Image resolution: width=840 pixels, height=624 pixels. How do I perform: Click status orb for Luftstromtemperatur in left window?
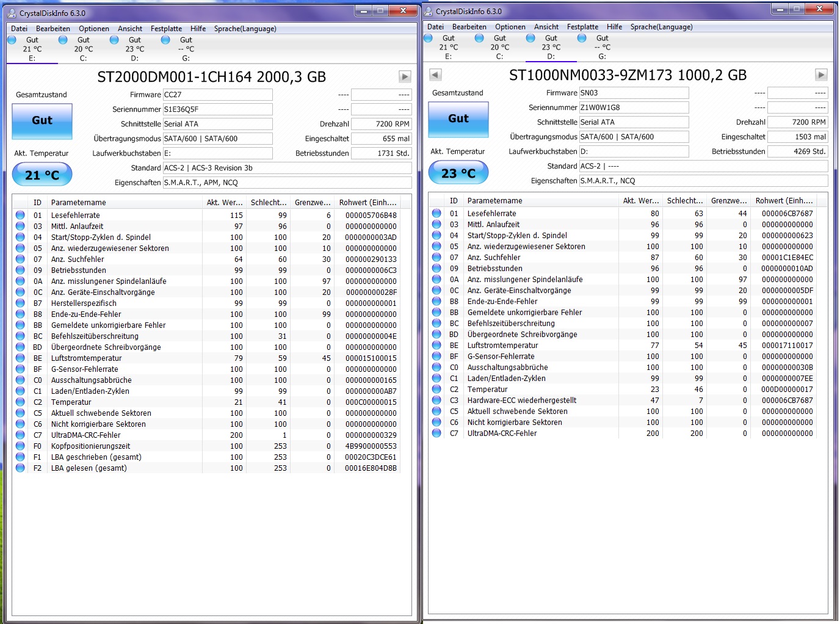[x=20, y=358]
